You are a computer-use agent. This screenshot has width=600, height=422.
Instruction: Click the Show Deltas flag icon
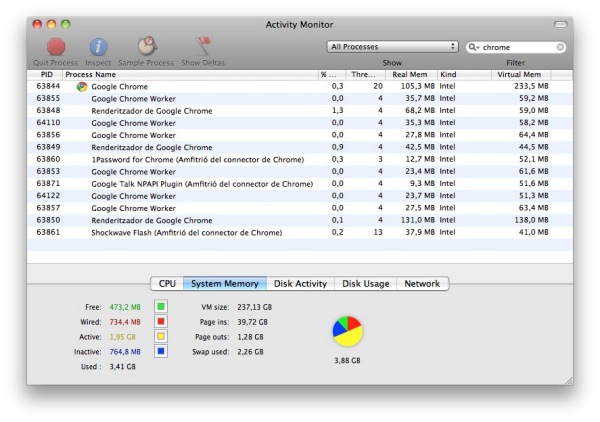point(203,46)
